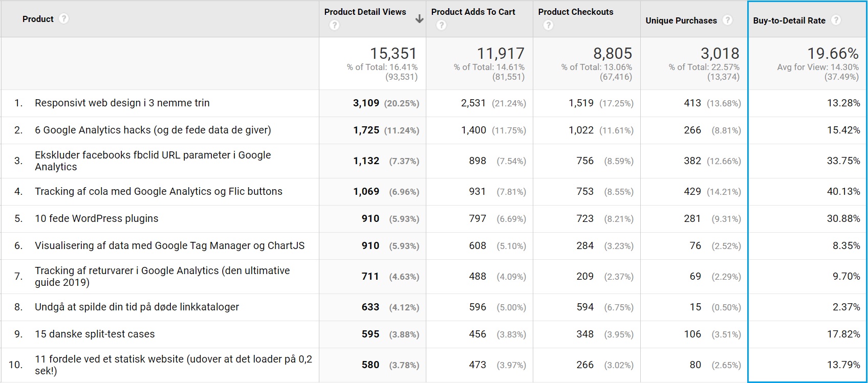Open 10 fede WordPress plugins product
The image size is (868, 383).
click(x=96, y=218)
